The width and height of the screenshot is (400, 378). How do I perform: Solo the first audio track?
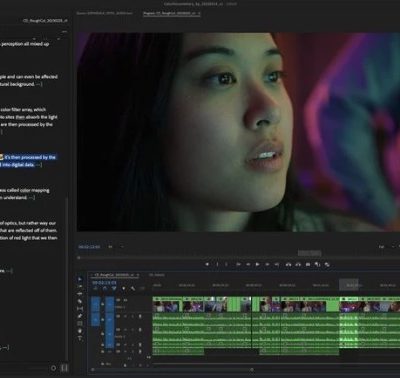point(132,316)
